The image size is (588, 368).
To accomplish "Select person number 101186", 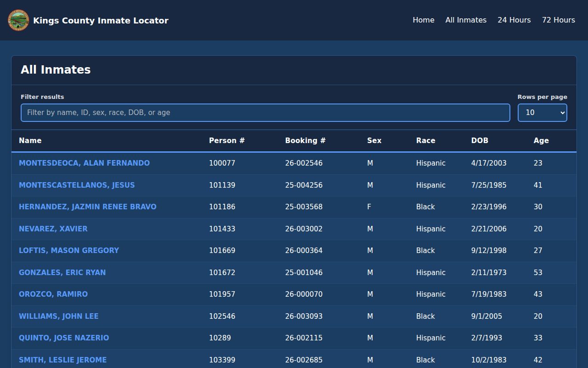I will tap(222, 207).
